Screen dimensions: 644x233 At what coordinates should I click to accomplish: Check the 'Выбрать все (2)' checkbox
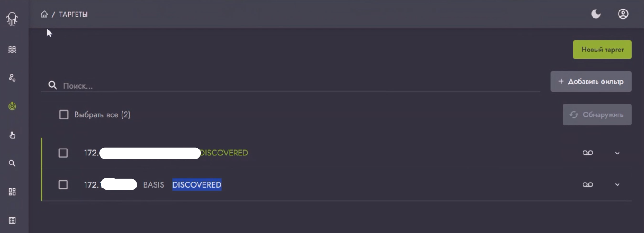64,115
